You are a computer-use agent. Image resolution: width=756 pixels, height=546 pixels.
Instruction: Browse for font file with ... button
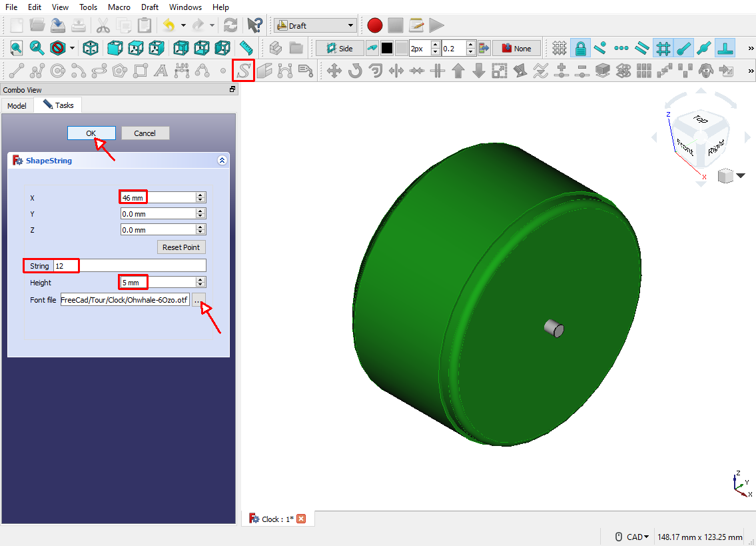point(198,300)
